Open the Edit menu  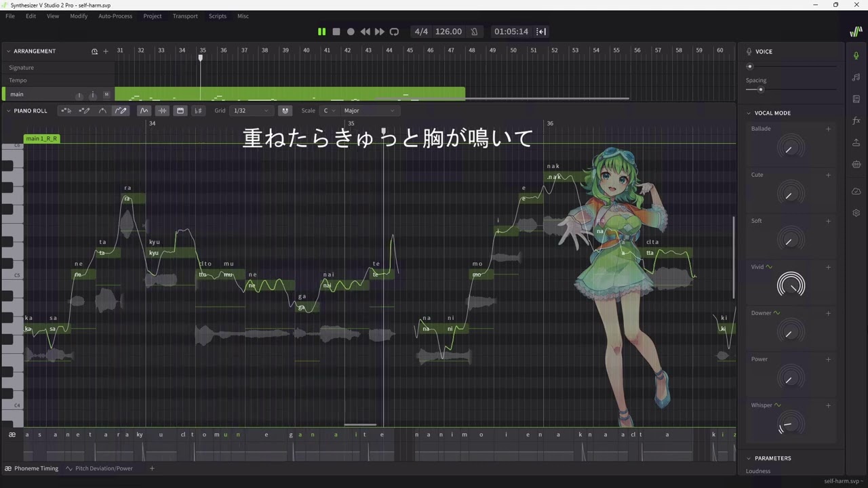(x=31, y=16)
